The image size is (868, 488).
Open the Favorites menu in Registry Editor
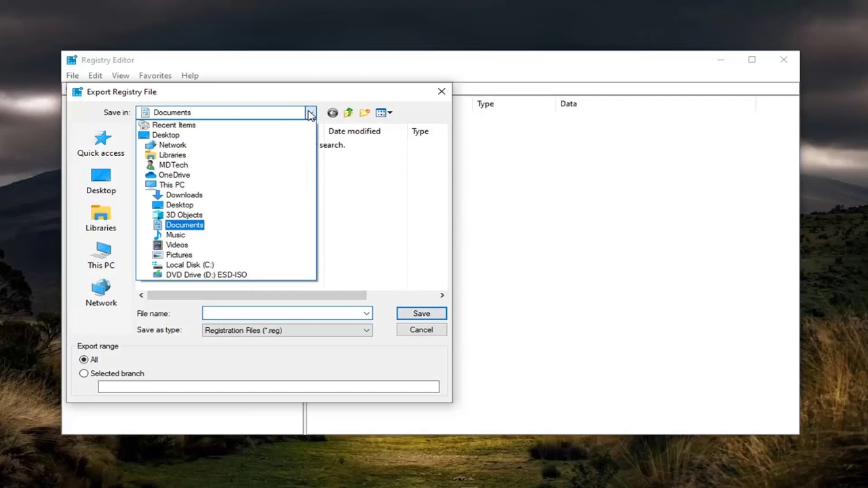155,76
